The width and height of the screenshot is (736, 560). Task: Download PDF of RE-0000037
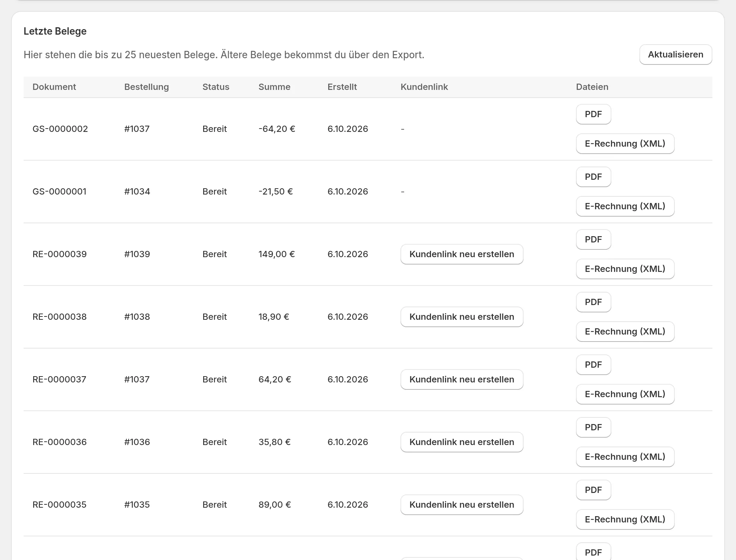[593, 365]
